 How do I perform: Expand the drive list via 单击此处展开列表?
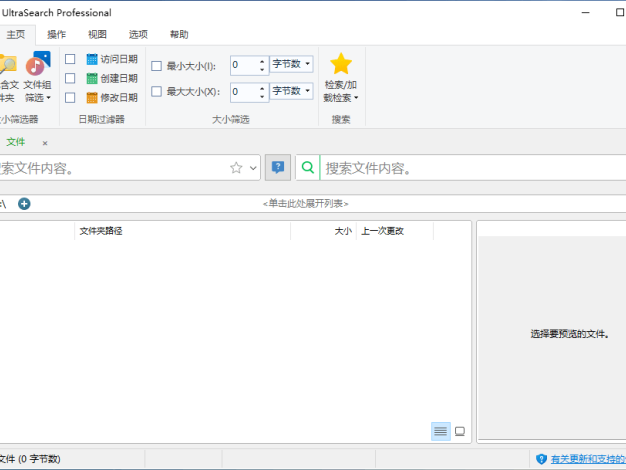pos(306,204)
